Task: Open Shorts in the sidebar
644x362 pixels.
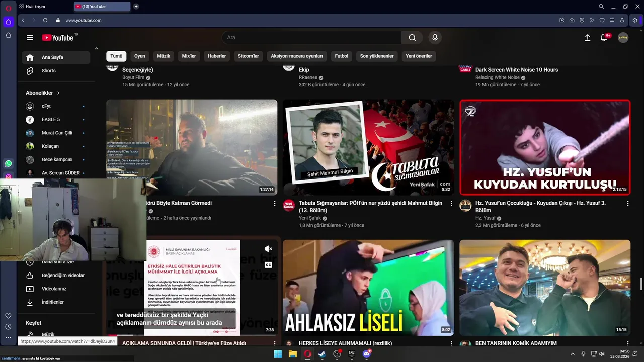Action: (x=56, y=71)
